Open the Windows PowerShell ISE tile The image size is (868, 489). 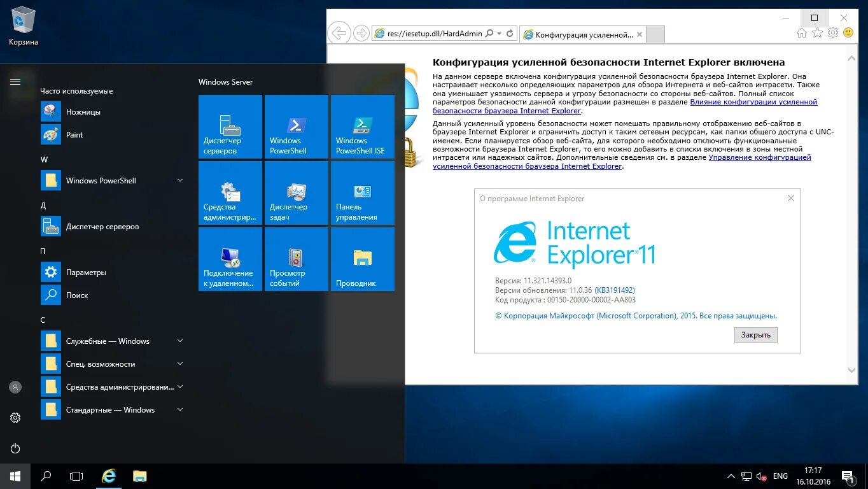[363, 127]
